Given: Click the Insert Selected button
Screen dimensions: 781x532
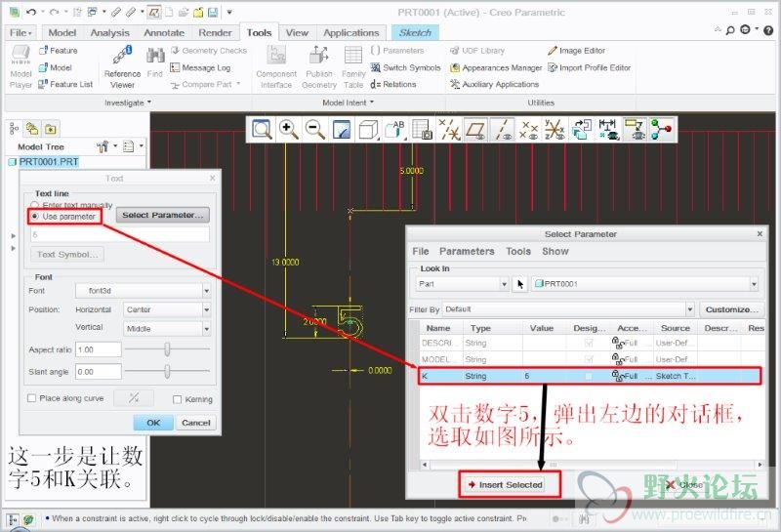Looking at the screenshot, I should (504, 484).
